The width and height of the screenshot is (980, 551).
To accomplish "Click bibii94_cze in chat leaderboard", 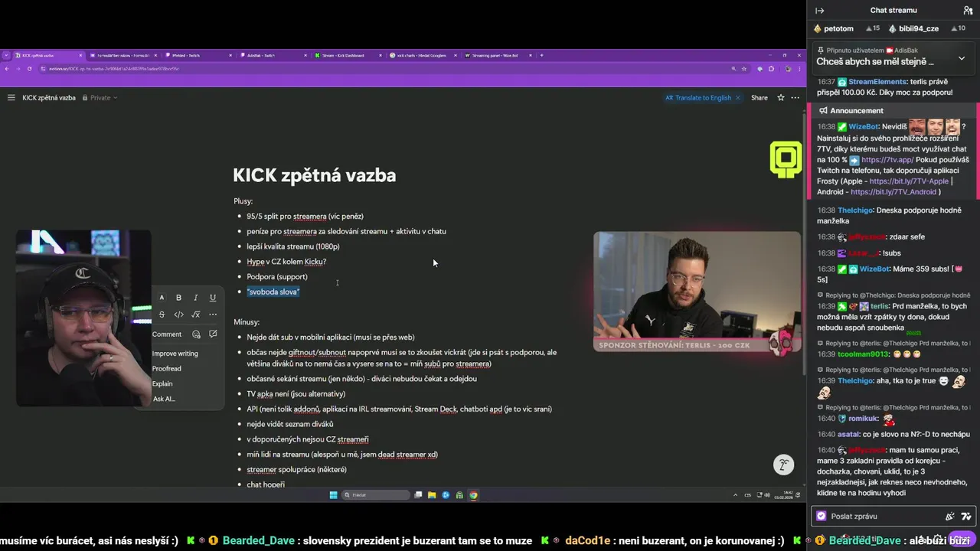I will [x=918, y=28].
